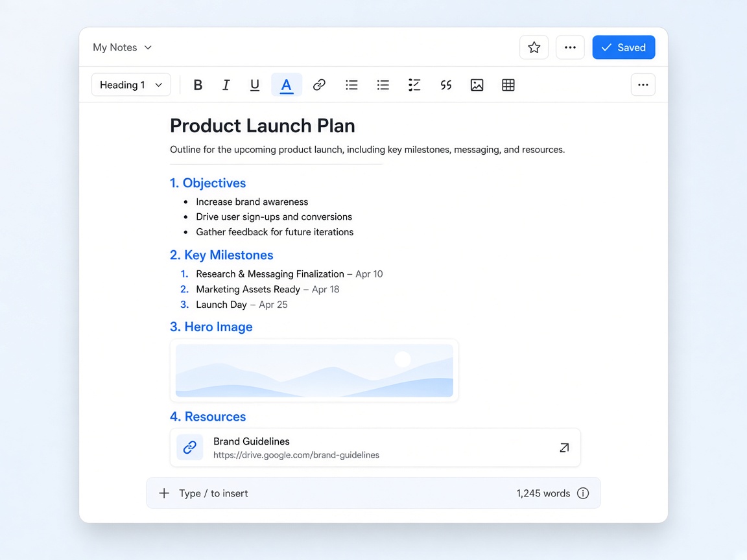Star this note as favorite

tap(534, 47)
